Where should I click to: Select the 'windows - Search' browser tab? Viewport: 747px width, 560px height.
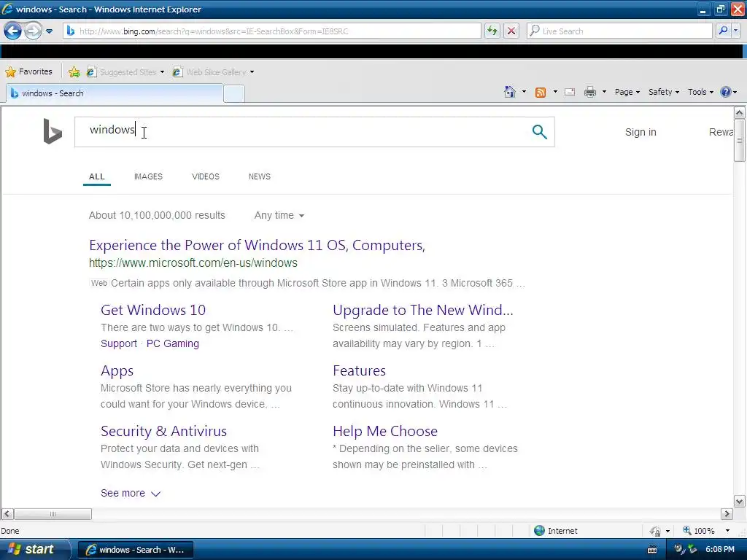click(115, 93)
